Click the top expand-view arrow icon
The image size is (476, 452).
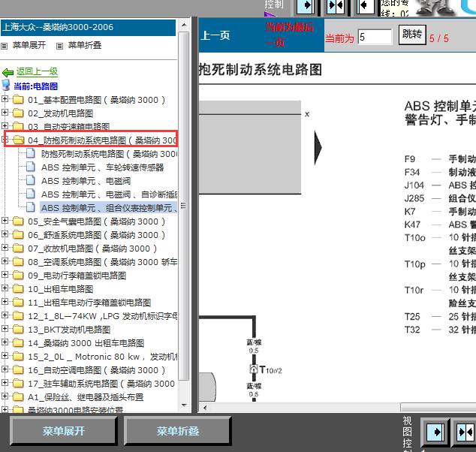pos(306,5)
